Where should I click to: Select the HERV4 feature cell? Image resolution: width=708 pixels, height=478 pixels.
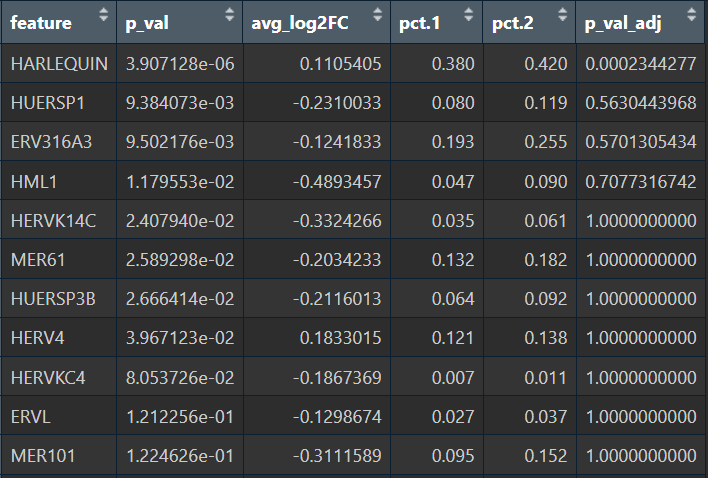point(37,339)
